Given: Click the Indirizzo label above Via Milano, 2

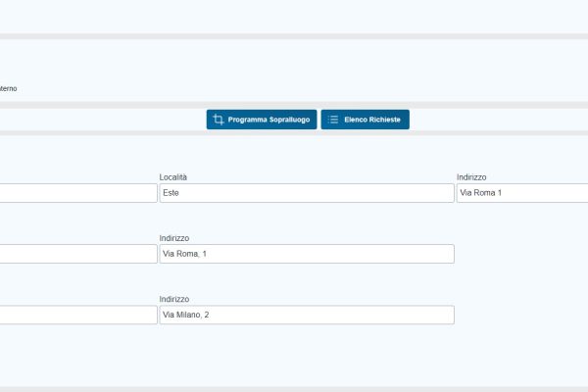Looking at the screenshot, I should pyautogui.click(x=174, y=299).
